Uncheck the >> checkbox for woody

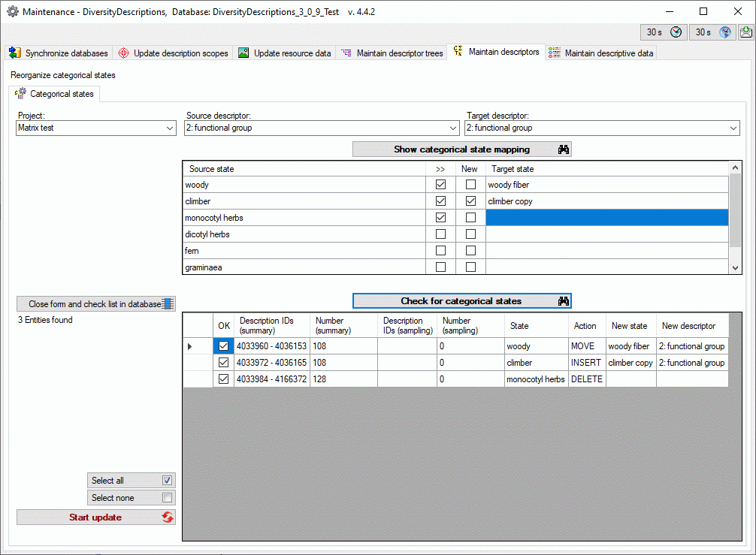pyautogui.click(x=440, y=185)
